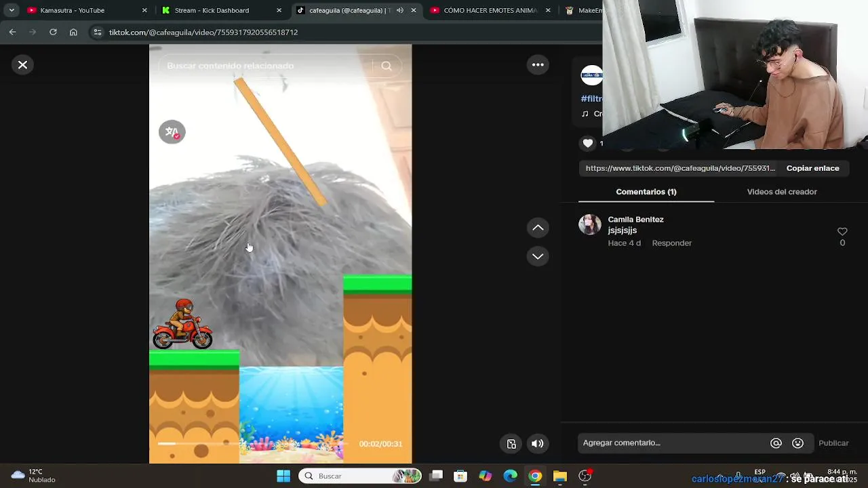
Task: Click the commenter name 'Camila Benitez'
Action: point(635,220)
